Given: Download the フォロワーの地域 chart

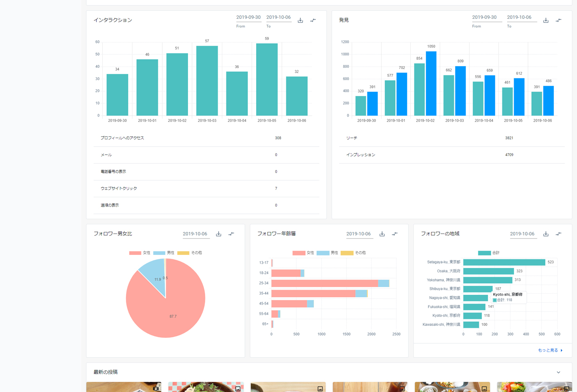Looking at the screenshot, I should coord(546,234).
